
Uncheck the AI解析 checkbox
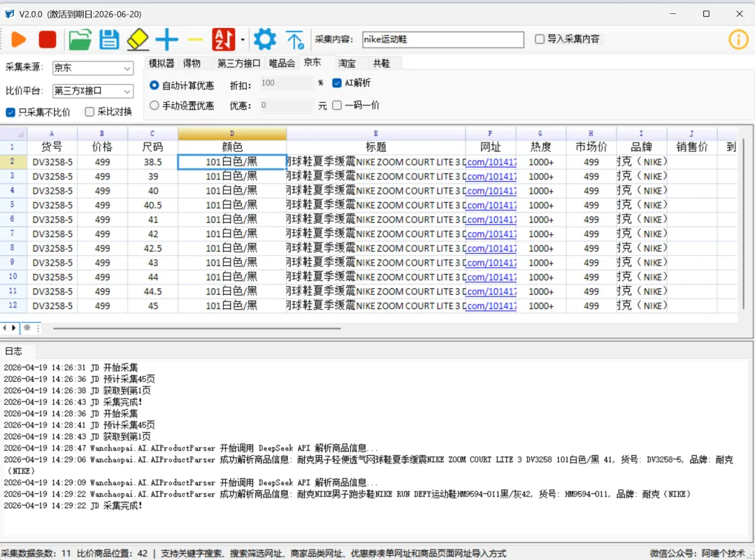point(337,83)
